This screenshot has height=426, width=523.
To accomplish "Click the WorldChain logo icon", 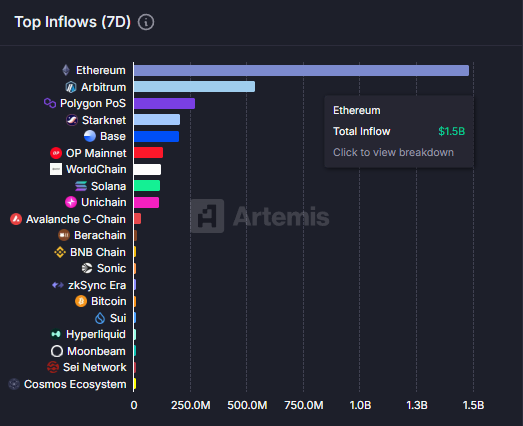I will click(56, 169).
